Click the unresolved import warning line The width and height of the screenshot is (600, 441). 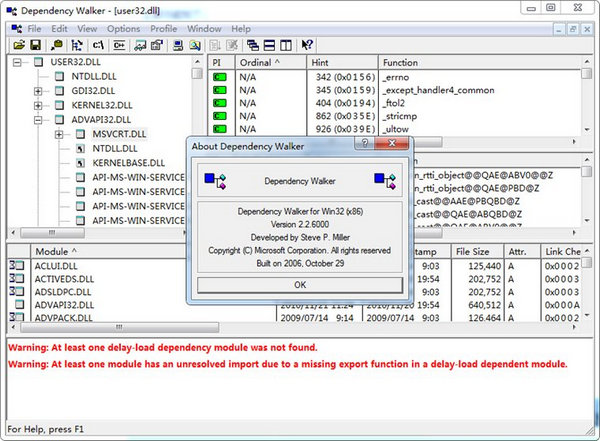click(x=288, y=364)
